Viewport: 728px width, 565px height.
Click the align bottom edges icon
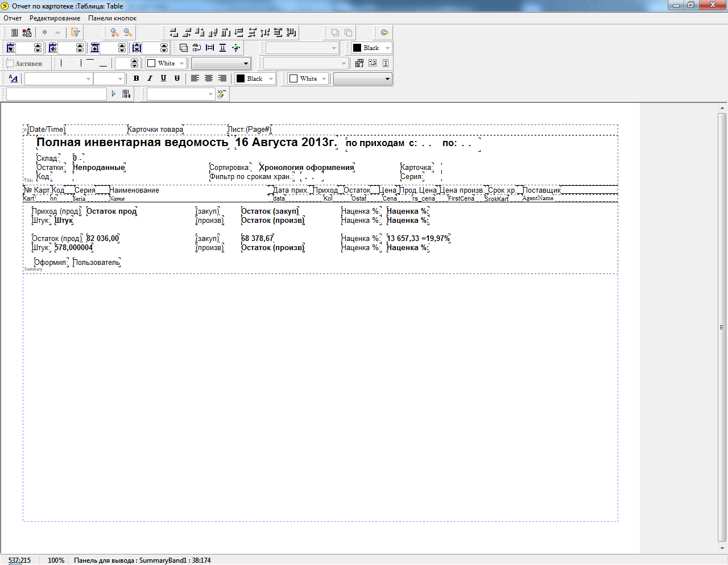click(x=213, y=32)
